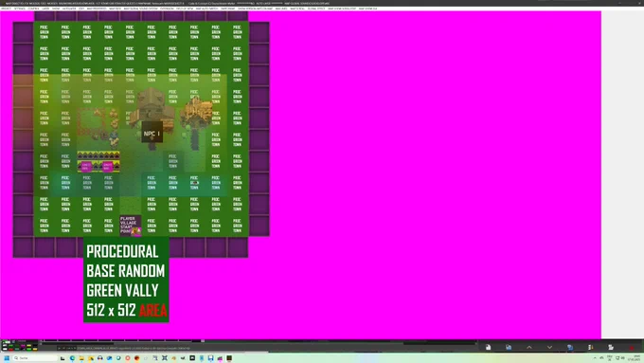Click the blue stacked-windows icon in bottom toolbar
The image size is (644, 363).
(x=570, y=348)
